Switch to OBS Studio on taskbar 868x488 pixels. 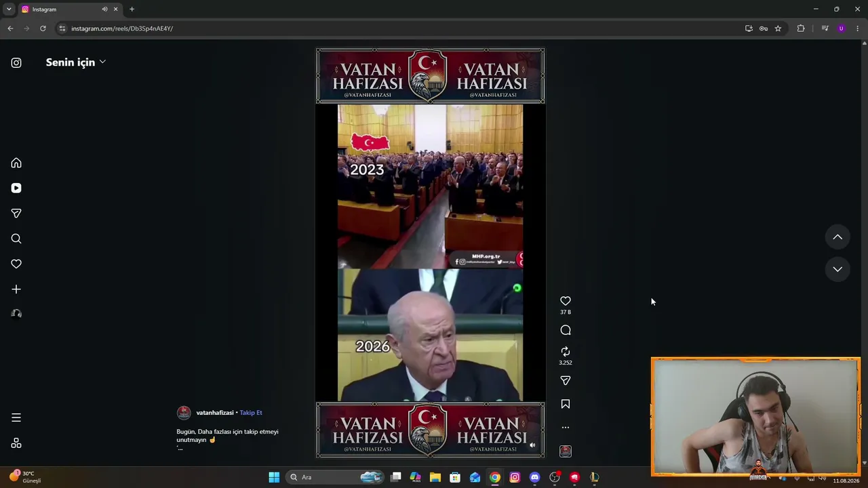click(555, 477)
